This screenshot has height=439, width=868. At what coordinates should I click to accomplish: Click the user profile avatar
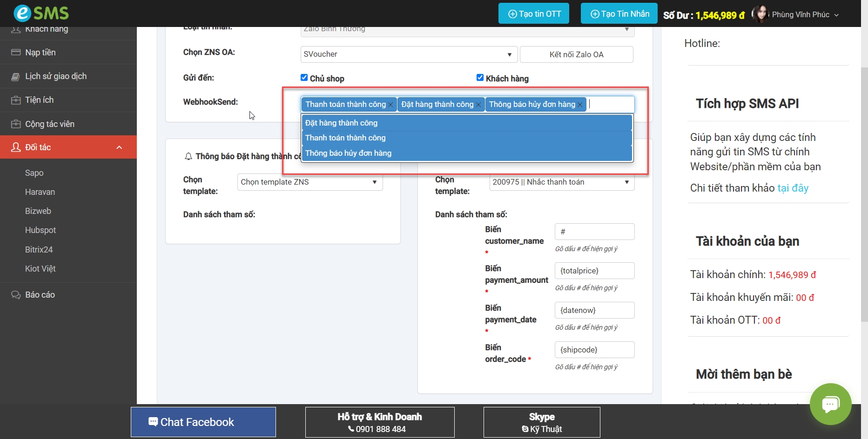click(x=760, y=14)
